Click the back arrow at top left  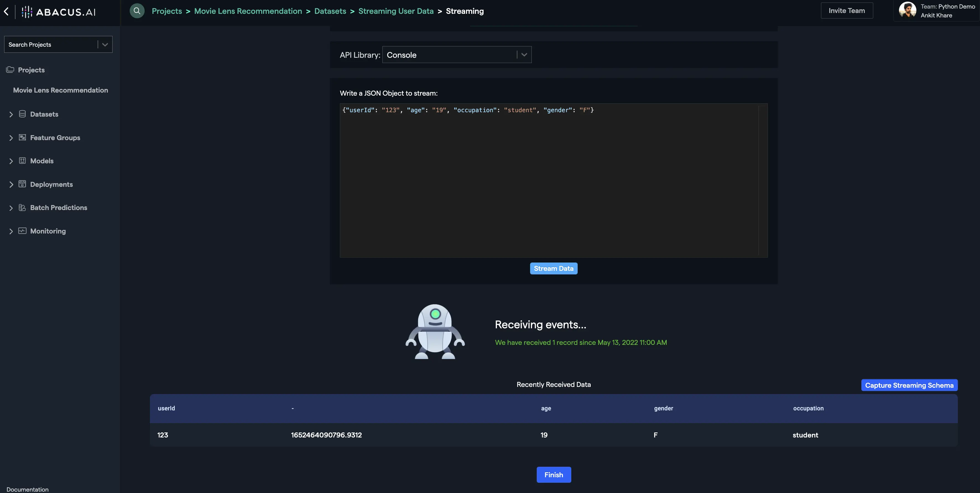tap(6, 12)
